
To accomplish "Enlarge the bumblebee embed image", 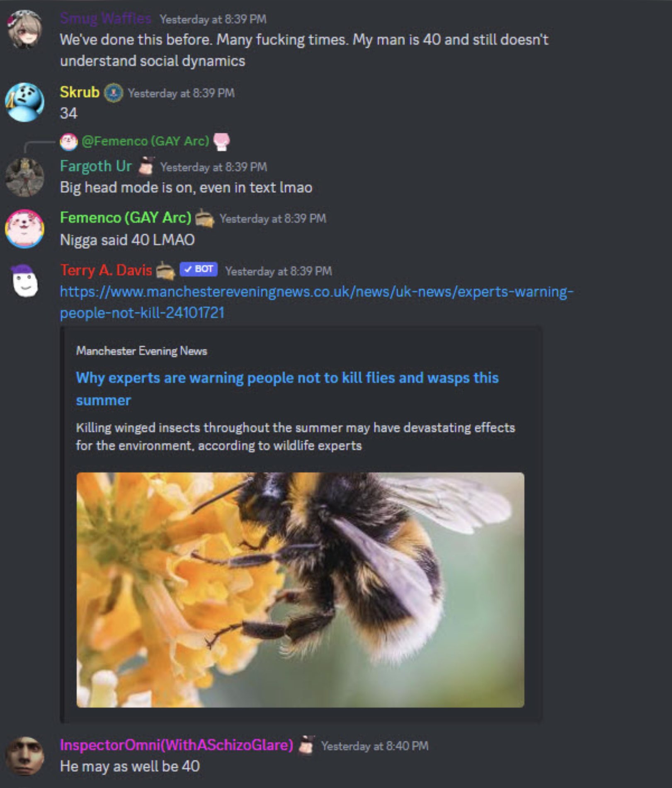I will (x=300, y=590).
